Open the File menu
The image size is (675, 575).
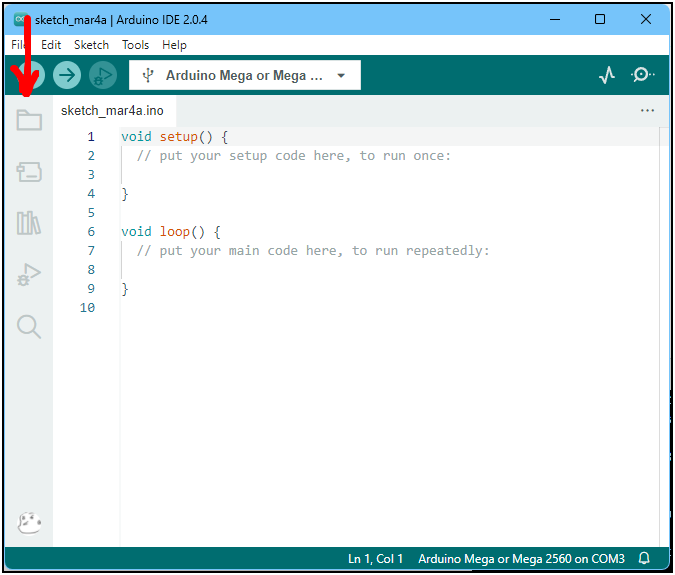coord(18,45)
